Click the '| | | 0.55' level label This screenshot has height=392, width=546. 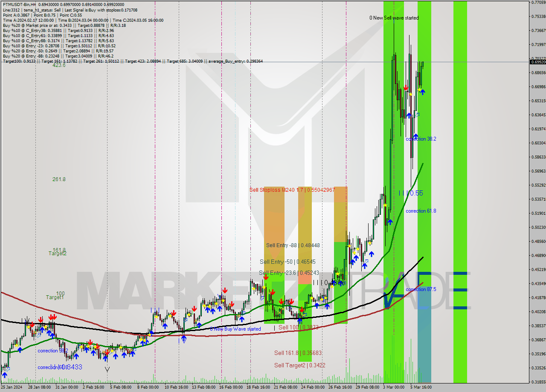coord(411,193)
